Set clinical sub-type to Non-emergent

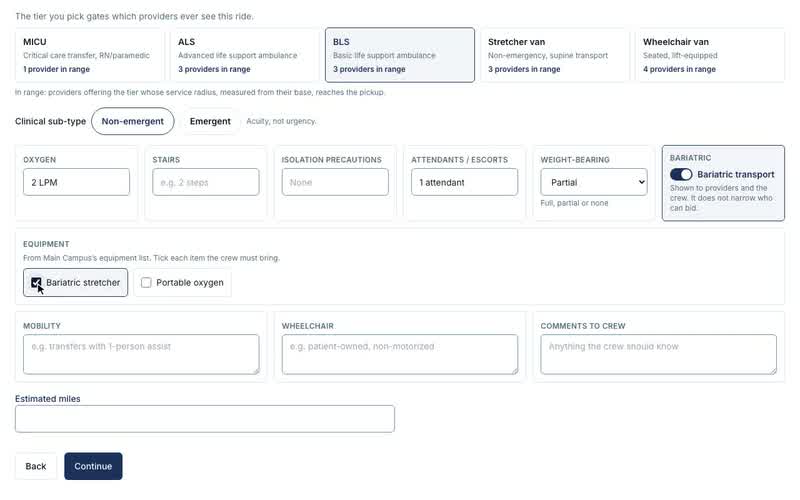133,121
